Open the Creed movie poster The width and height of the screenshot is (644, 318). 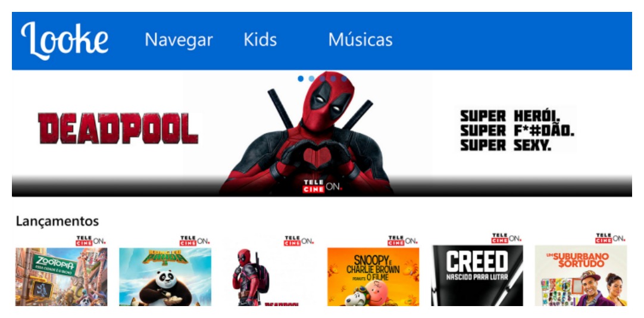477,276
